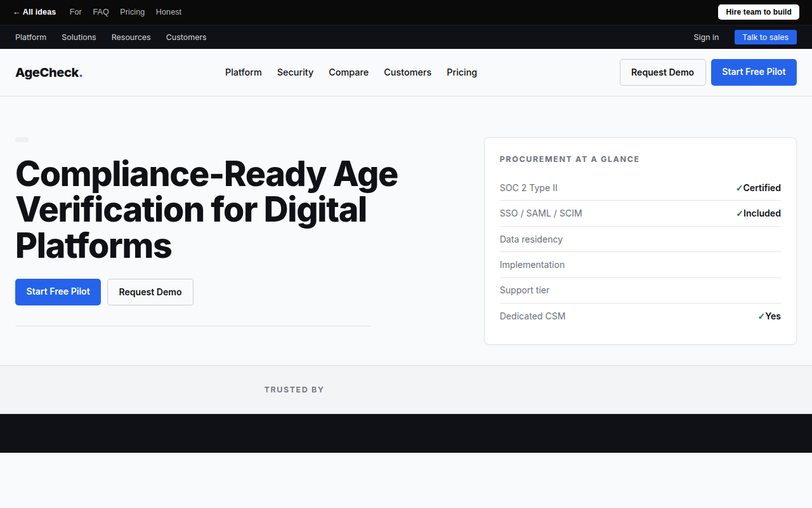Click the Sign in link

pyautogui.click(x=706, y=37)
